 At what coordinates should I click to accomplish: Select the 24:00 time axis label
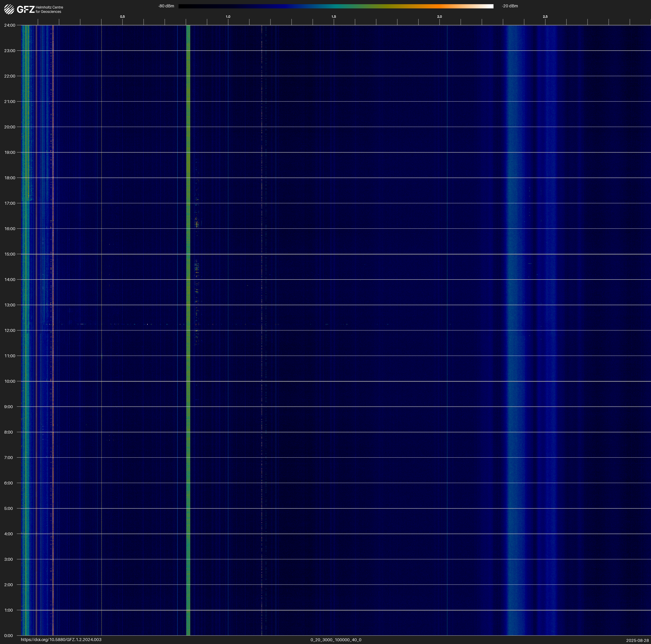(x=10, y=25)
